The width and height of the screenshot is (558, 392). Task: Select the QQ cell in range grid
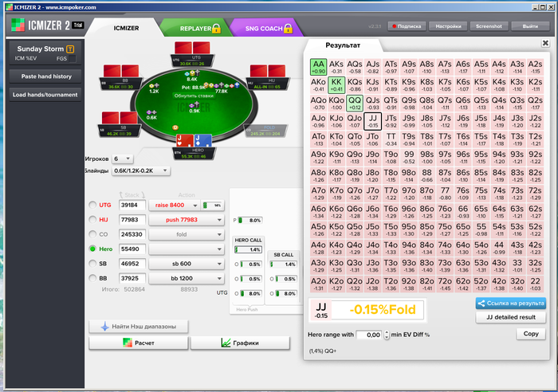(x=355, y=103)
